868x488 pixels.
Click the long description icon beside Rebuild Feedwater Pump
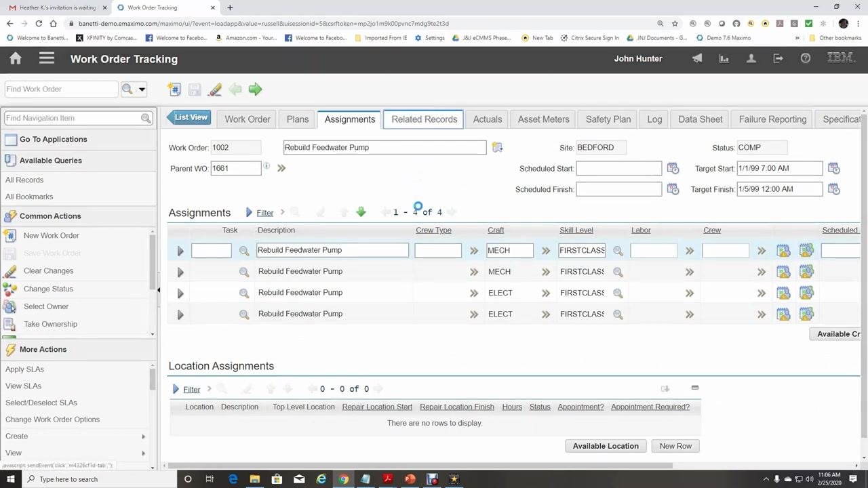497,147
